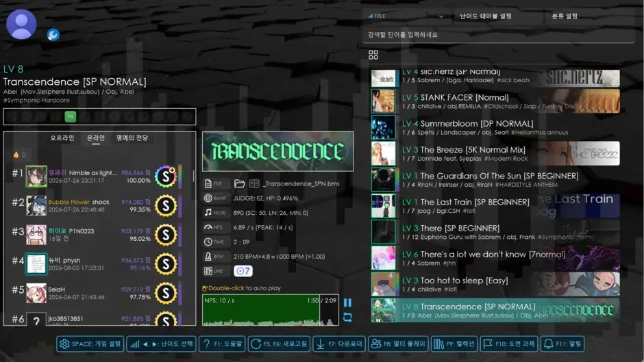644x362 pixels.
Task: Open the 분류 설정 button
Action: (x=565, y=16)
